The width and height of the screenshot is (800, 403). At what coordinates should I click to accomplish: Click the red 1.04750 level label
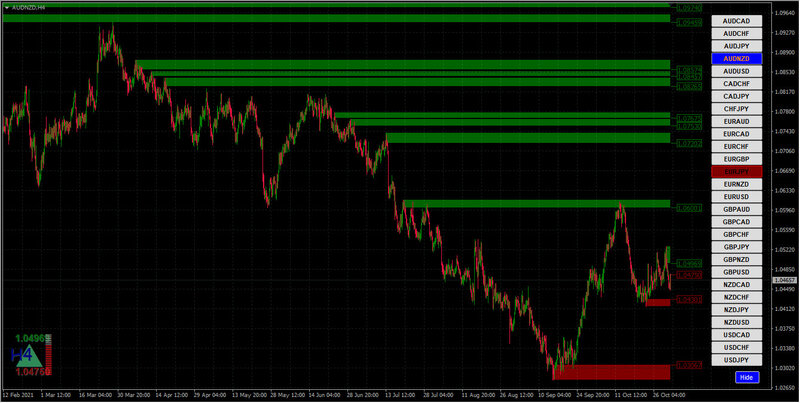click(689, 275)
